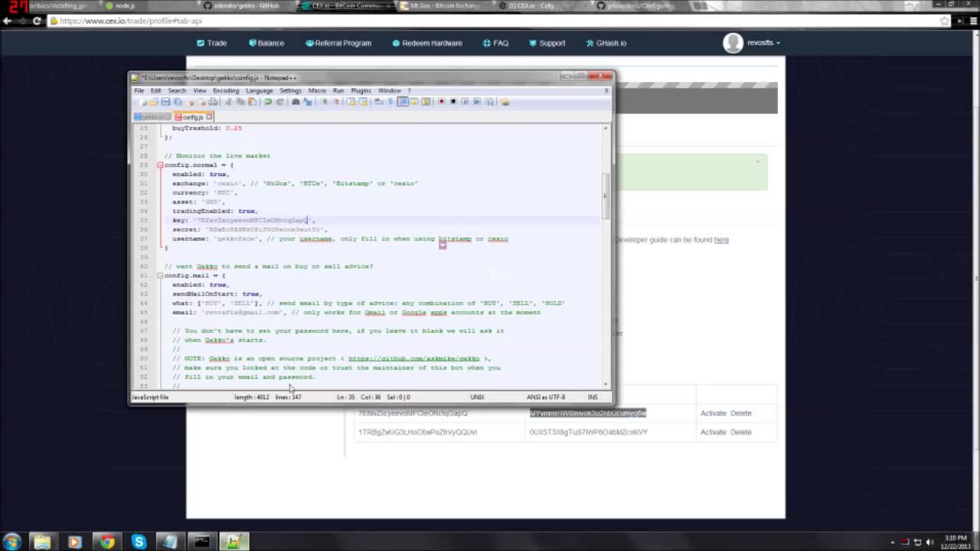Toggle synchronize vertical scrolling icon
Screen dimensions: 980x551
351,102
